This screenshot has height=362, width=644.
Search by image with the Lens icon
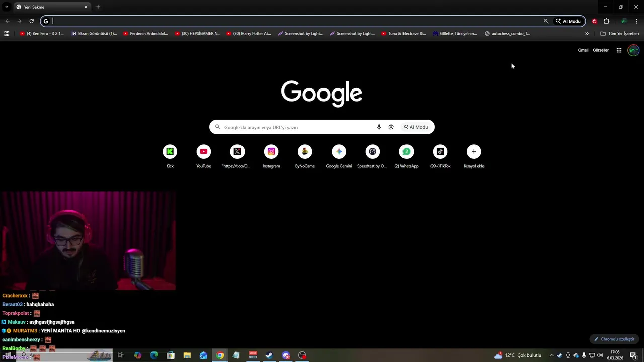click(391, 127)
